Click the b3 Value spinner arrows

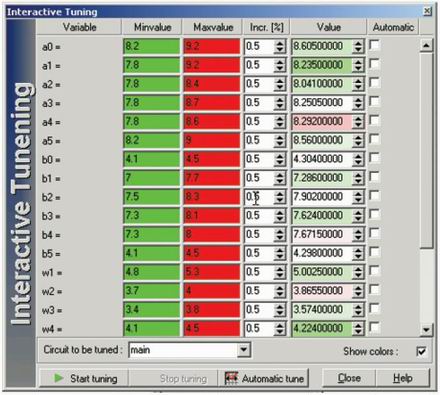[358, 216]
